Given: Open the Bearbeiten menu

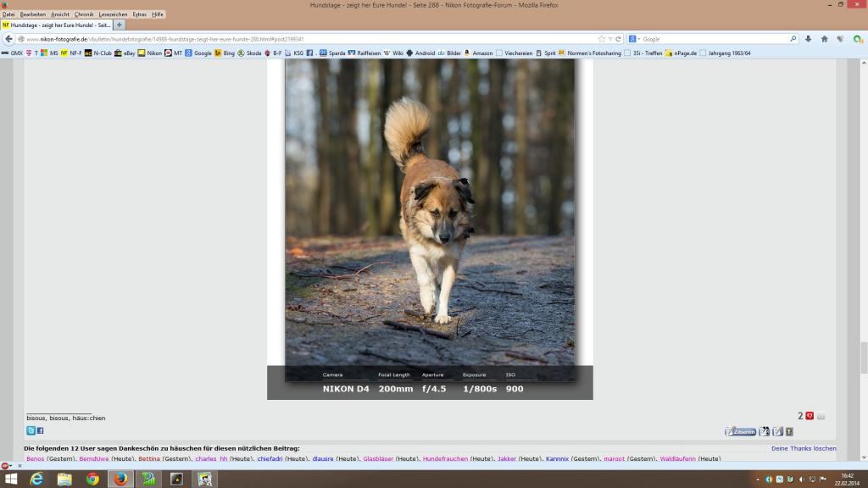Looking at the screenshot, I should pyautogui.click(x=33, y=14).
